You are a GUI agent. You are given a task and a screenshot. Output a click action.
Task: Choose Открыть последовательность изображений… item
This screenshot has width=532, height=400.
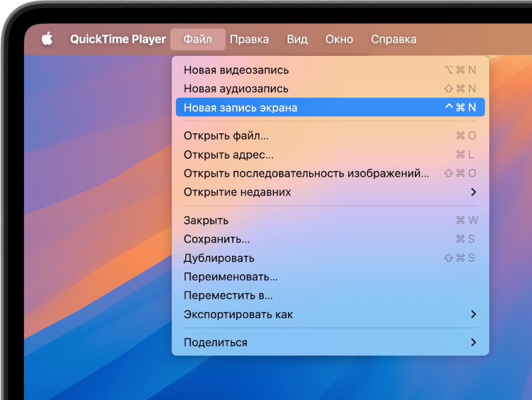coord(331,173)
